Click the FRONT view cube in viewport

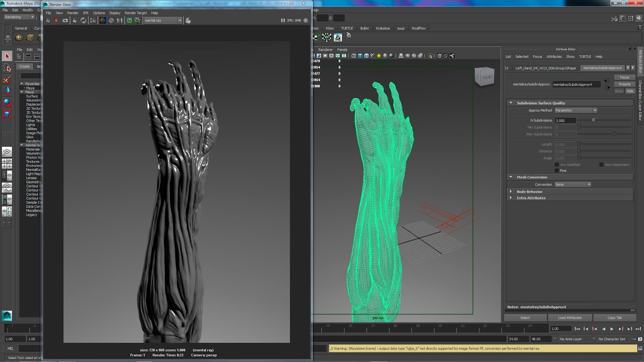[486, 76]
